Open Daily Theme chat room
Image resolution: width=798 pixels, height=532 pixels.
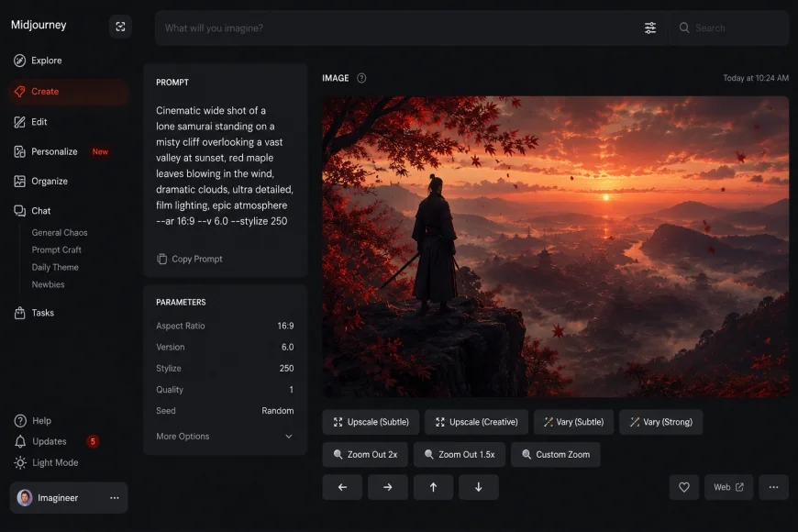click(x=55, y=267)
